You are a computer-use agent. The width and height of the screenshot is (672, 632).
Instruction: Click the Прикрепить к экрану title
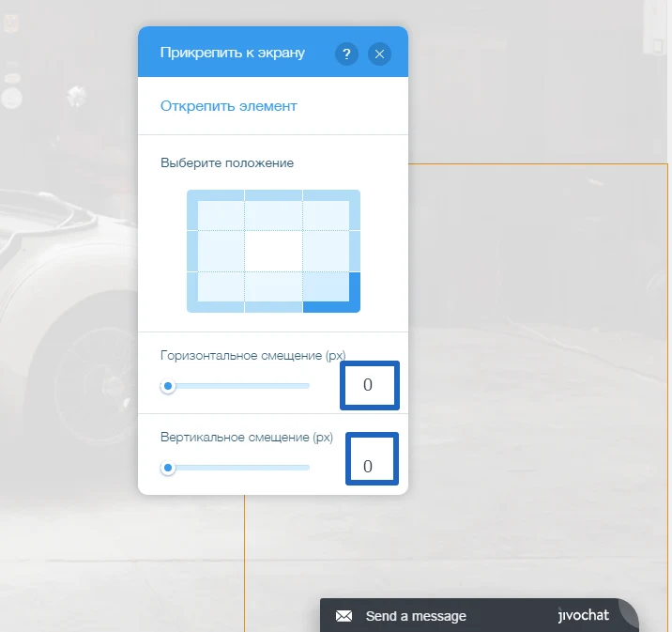(232, 53)
